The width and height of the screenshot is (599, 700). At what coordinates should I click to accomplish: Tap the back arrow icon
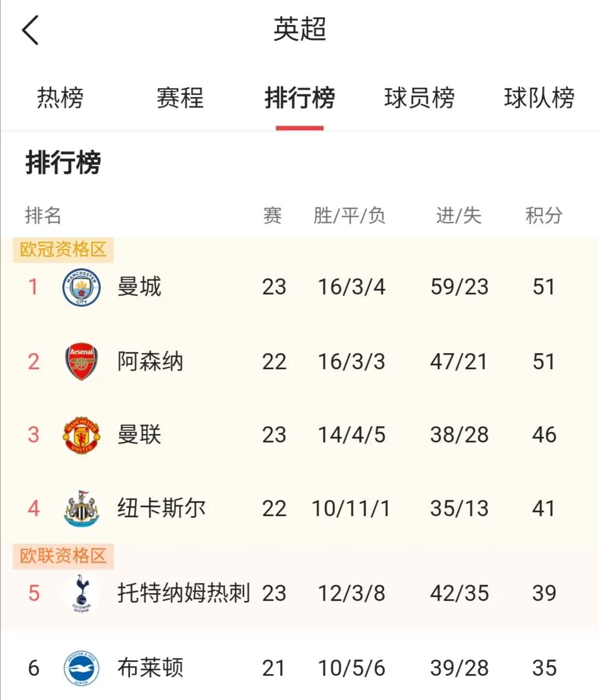point(31,30)
